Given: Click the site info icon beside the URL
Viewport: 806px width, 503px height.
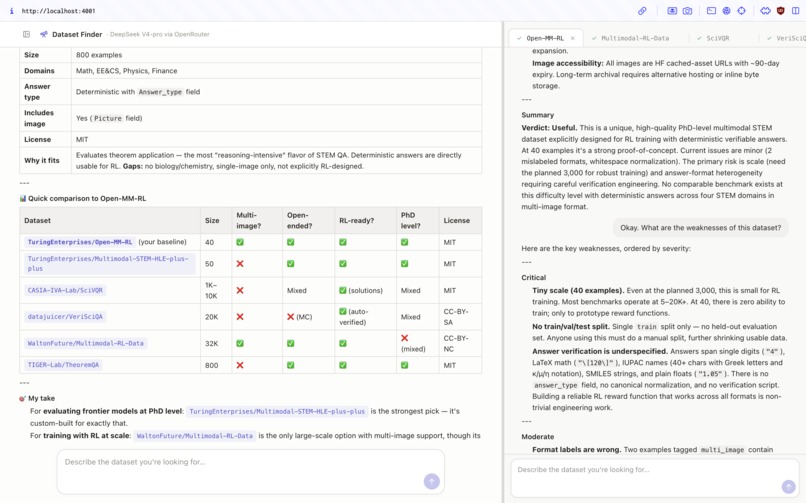Looking at the screenshot, I should (11, 11).
